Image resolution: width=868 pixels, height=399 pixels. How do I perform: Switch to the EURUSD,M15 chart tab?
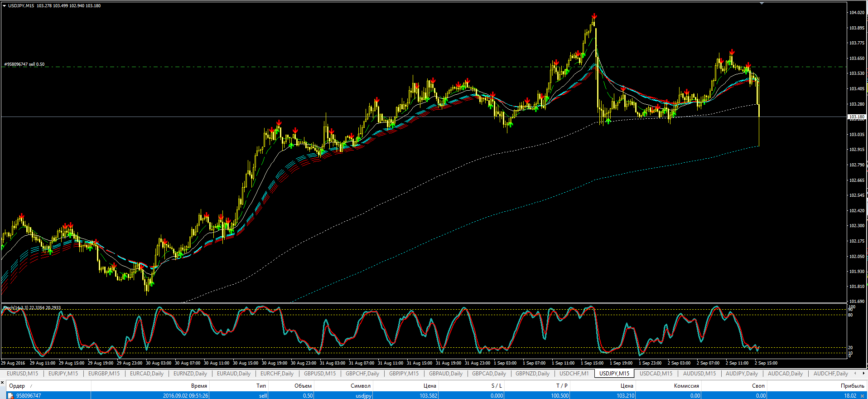(x=23, y=374)
